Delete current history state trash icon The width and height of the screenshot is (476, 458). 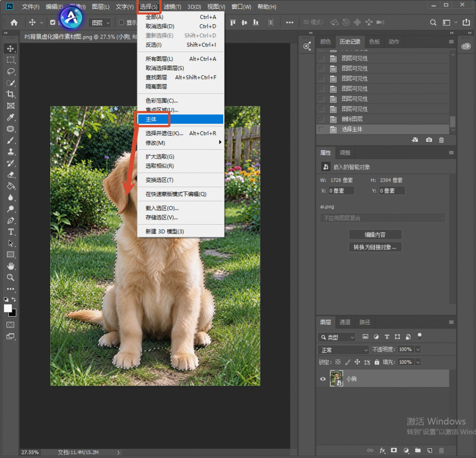pos(442,139)
